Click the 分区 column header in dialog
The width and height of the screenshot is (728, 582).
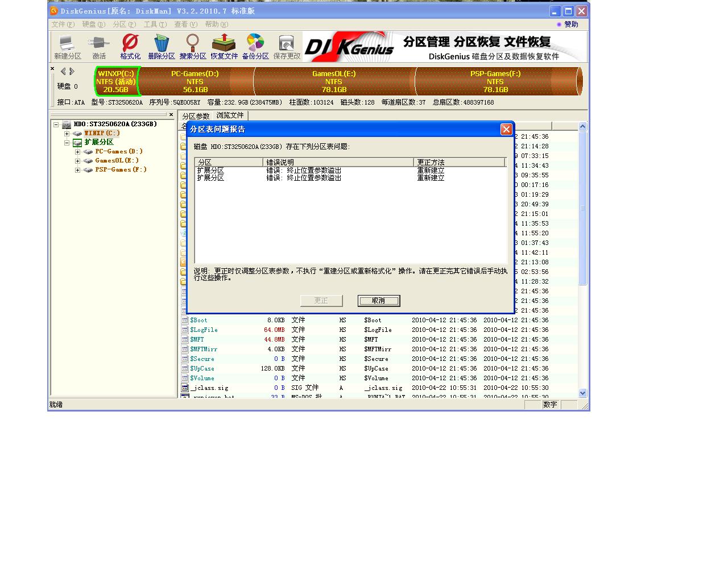229,162
